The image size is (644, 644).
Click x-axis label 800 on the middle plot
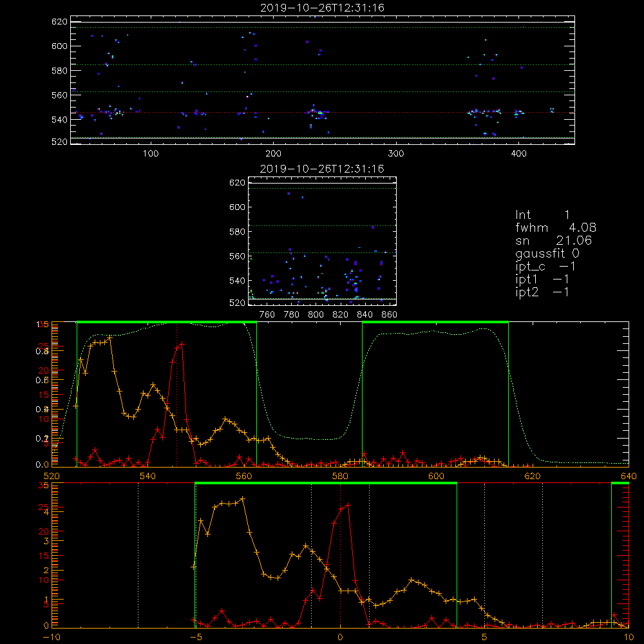point(316,315)
